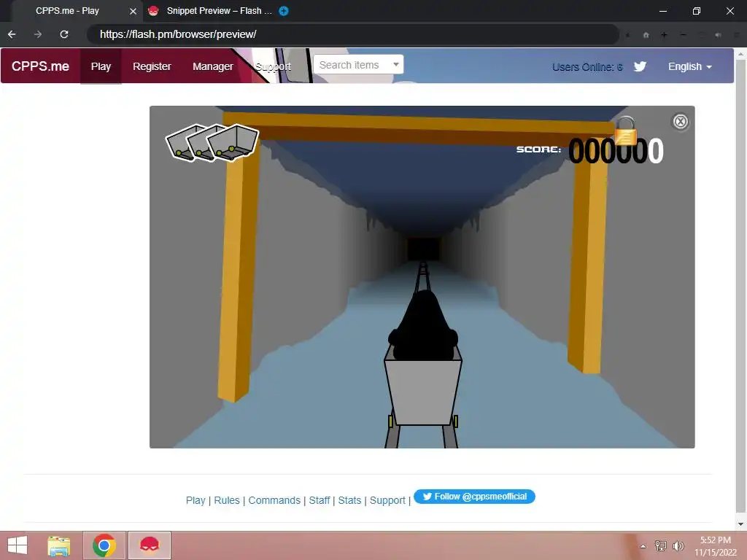Click the Play footer link
The width and height of the screenshot is (747, 560).
coord(196,500)
